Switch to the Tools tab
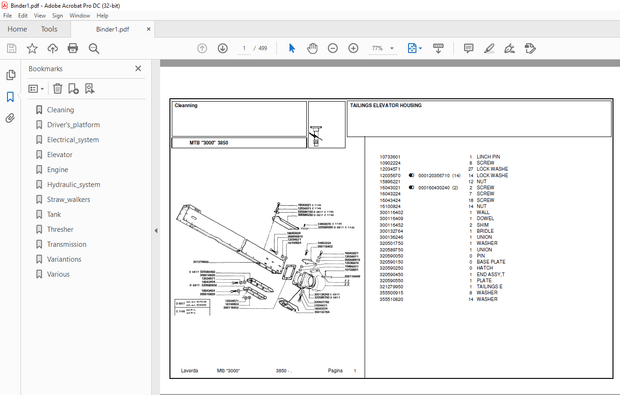The image size is (620, 395). [49, 29]
